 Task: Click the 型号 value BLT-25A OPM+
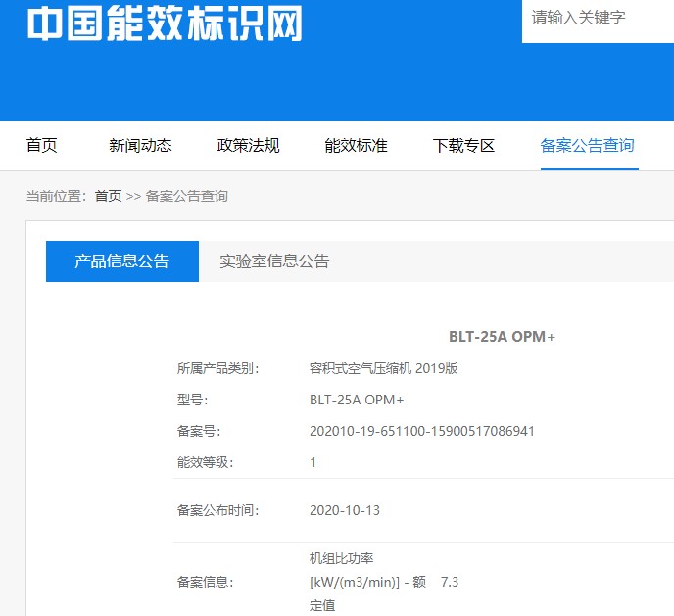point(357,400)
